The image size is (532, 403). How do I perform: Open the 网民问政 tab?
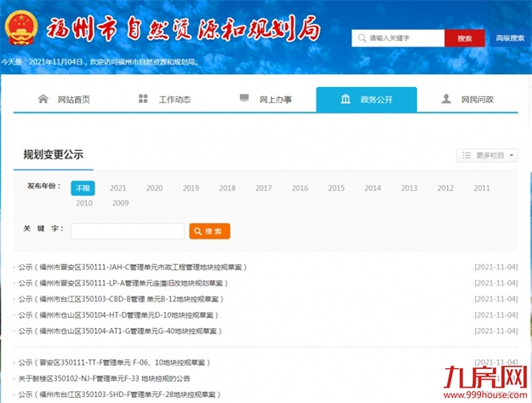(x=467, y=100)
